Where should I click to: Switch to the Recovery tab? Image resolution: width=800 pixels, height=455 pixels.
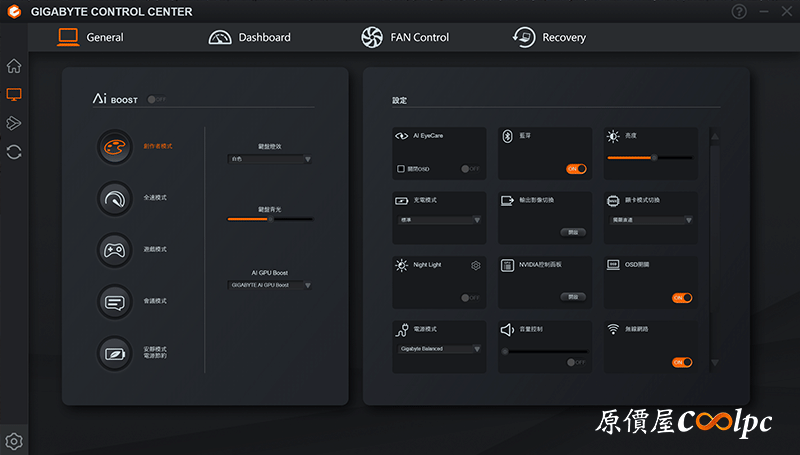(x=549, y=37)
